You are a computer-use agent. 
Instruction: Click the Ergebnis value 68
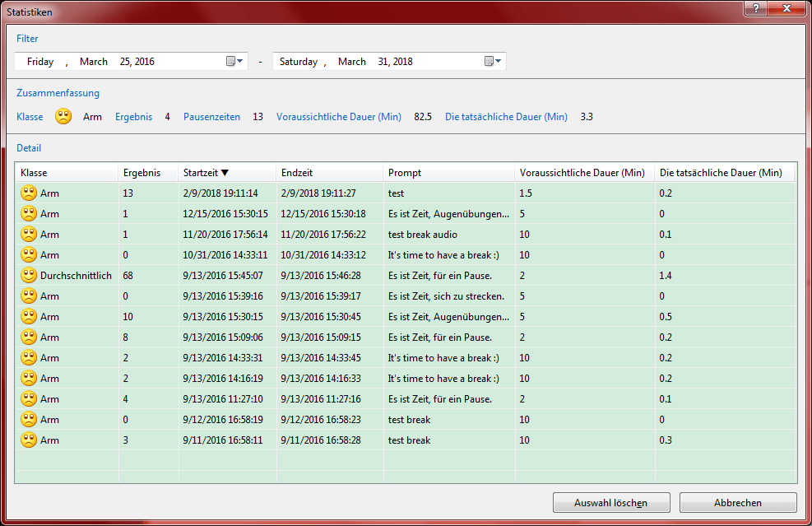tap(128, 275)
